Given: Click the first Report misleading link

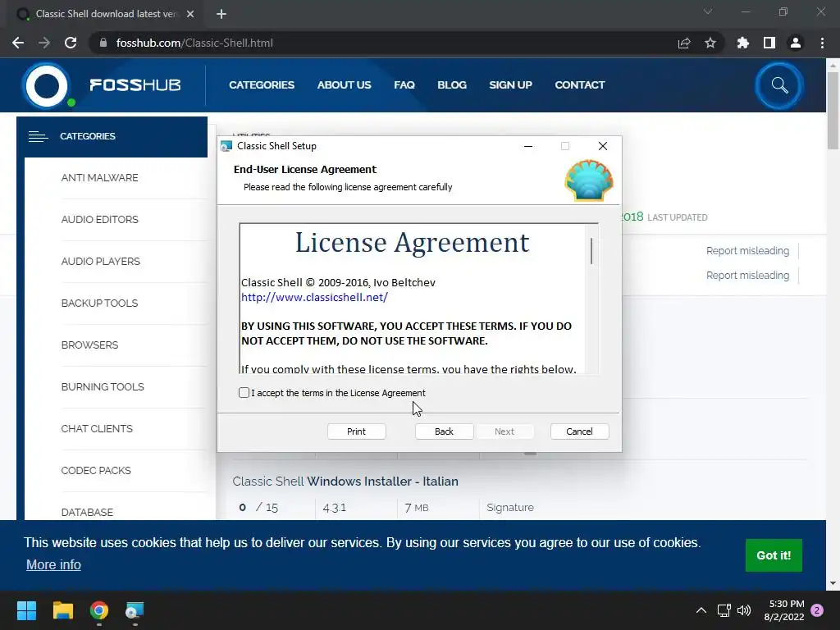Looking at the screenshot, I should tap(747, 251).
